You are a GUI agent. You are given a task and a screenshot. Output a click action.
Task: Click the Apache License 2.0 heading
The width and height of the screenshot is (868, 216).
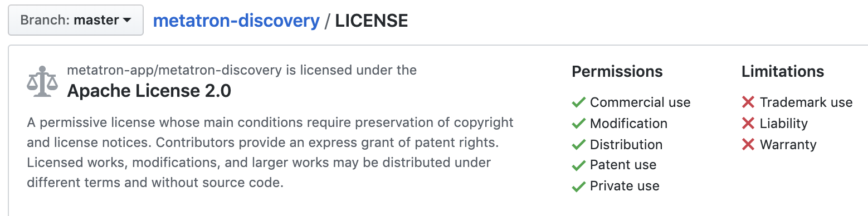point(149,91)
